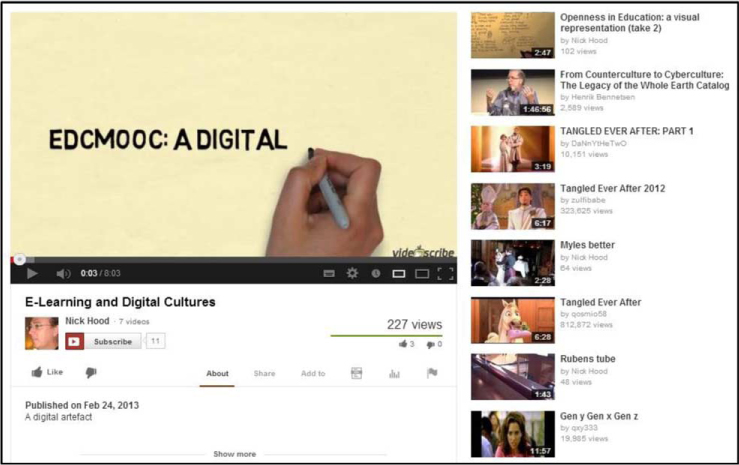Open the video settings gear menu
This screenshot has height=465, width=739.
pyautogui.click(x=352, y=273)
